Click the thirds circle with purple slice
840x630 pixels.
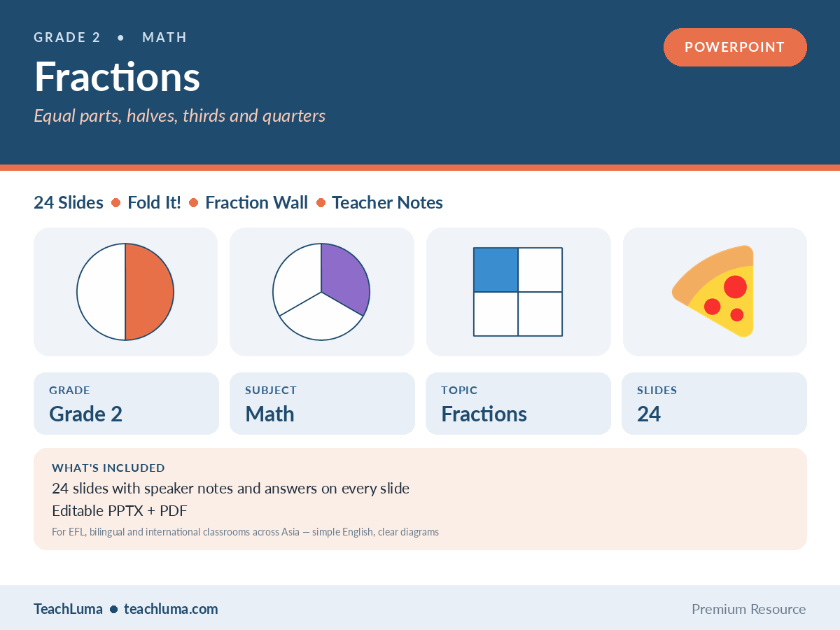(x=321, y=292)
